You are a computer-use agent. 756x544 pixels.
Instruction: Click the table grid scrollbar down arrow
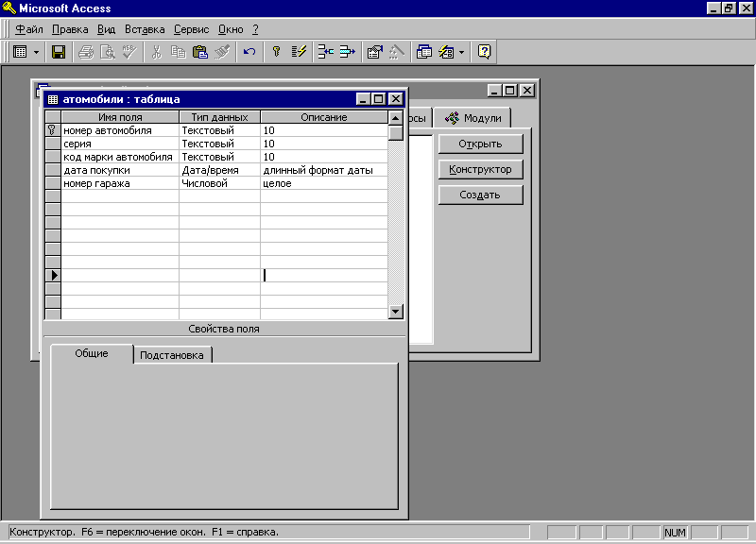pos(395,312)
